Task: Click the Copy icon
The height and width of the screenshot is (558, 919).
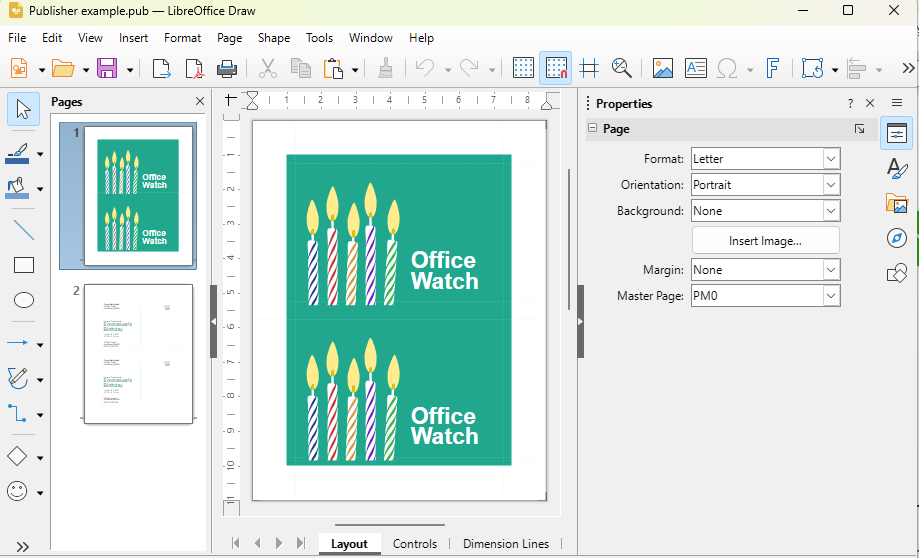Action: [301, 69]
